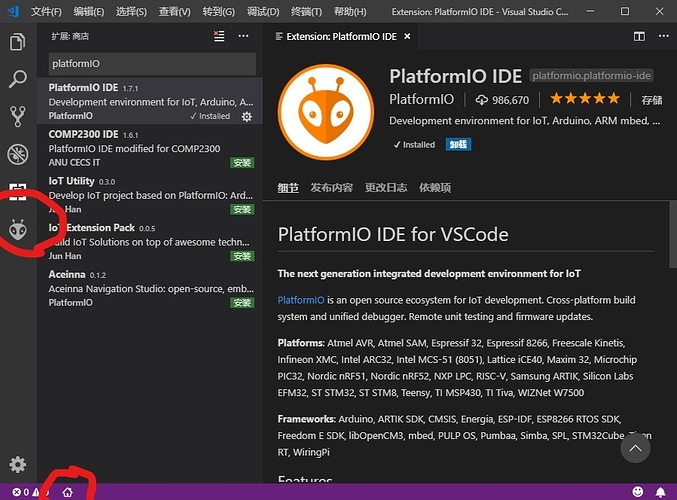677x500 pixels.
Task: Click the 卸载 uninstall button
Action: pos(458,144)
